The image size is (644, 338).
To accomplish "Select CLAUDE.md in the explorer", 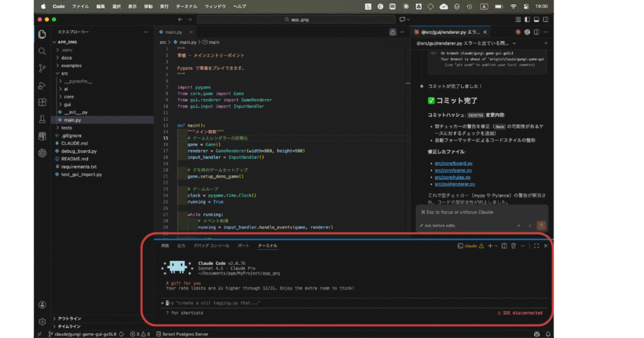I will (73, 143).
